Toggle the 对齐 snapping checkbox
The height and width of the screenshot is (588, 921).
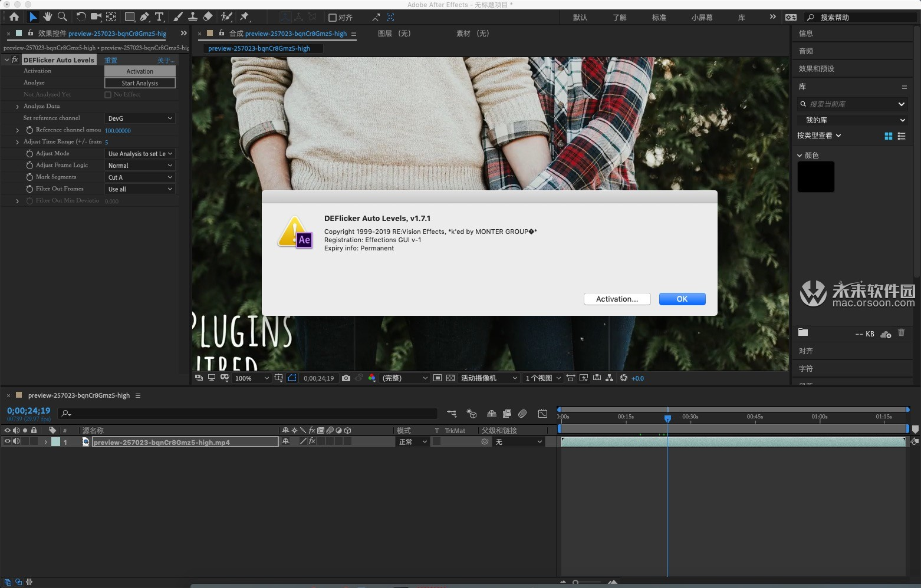point(333,18)
